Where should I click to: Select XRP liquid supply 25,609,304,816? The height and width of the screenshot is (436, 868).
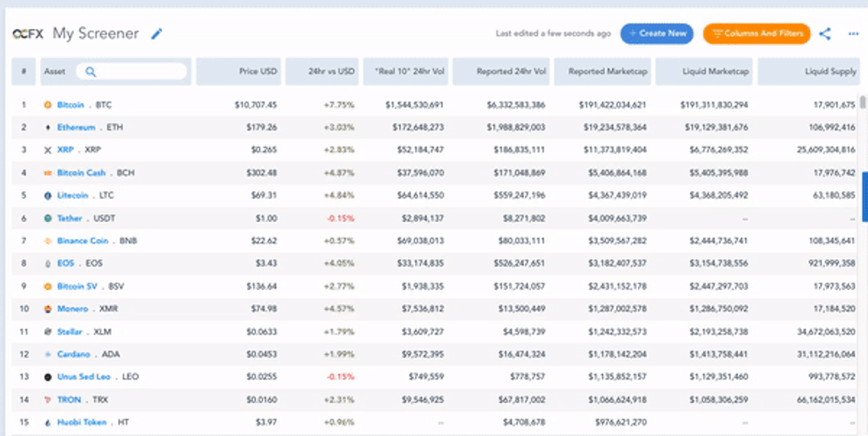point(826,150)
